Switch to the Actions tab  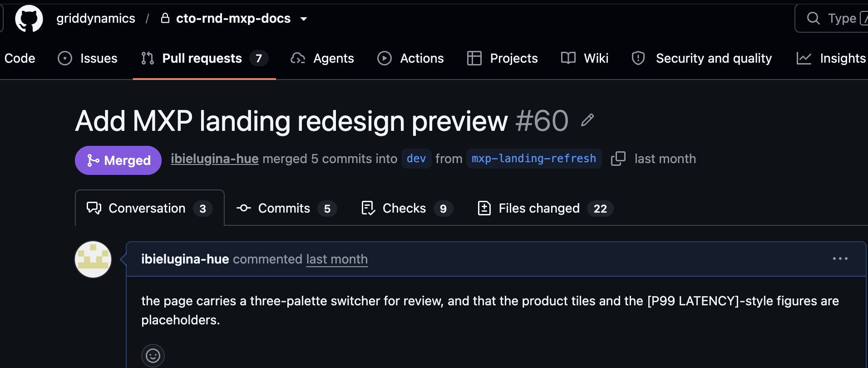(410, 58)
